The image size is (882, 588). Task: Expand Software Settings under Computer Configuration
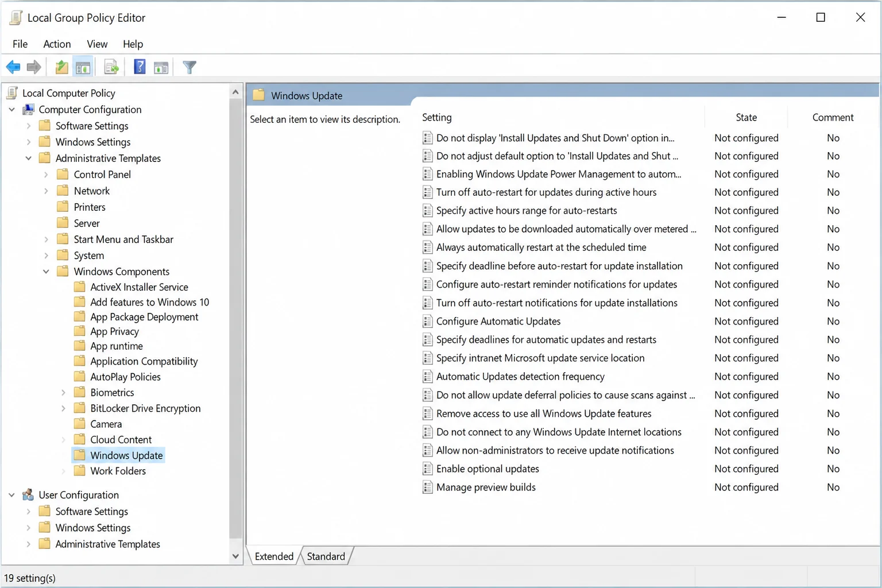tap(29, 125)
